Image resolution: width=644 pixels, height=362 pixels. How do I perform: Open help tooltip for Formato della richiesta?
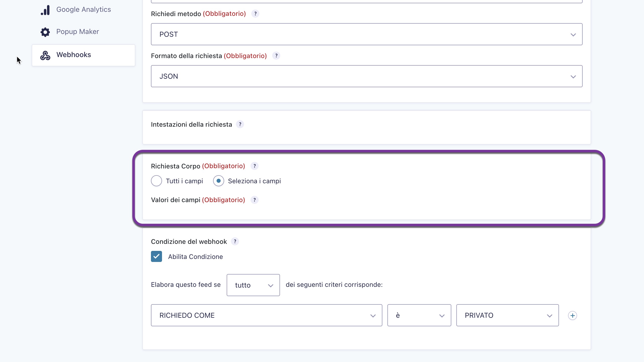(276, 56)
